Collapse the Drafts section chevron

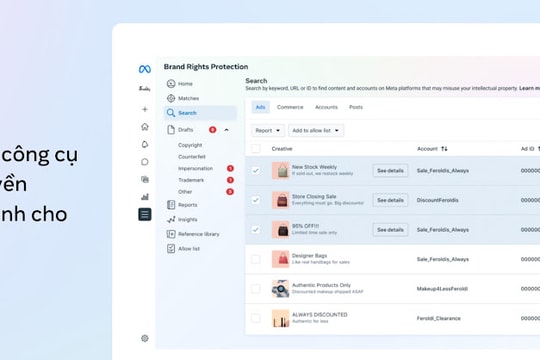pyautogui.click(x=226, y=130)
